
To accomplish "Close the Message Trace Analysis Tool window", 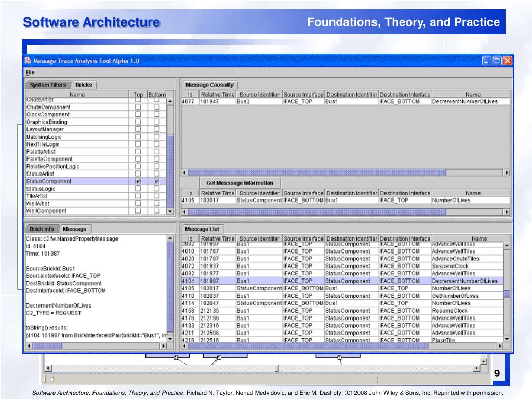I will tap(507, 61).
